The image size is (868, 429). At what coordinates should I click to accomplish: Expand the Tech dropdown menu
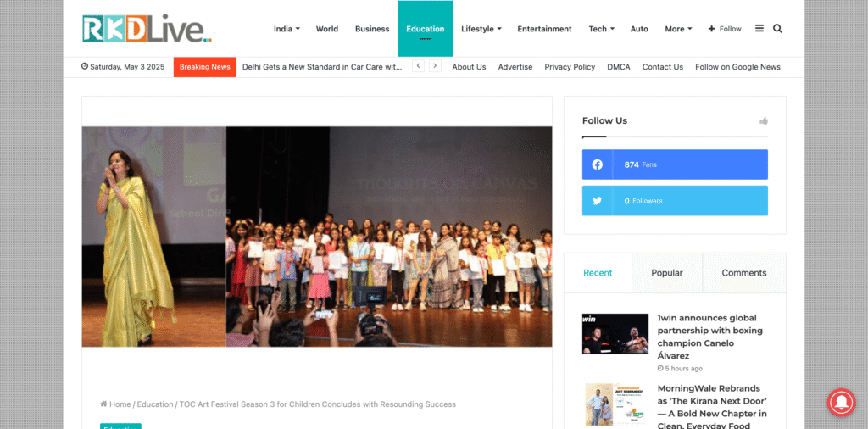(x=601, y=29)
